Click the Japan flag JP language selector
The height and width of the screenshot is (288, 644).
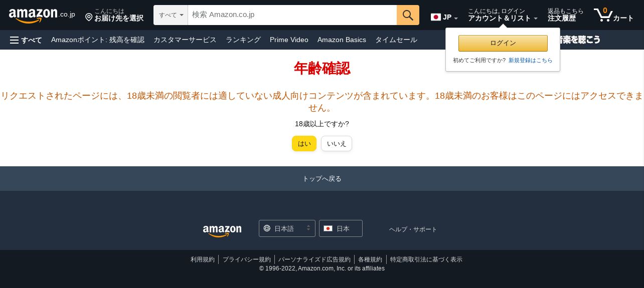[444, 17]
